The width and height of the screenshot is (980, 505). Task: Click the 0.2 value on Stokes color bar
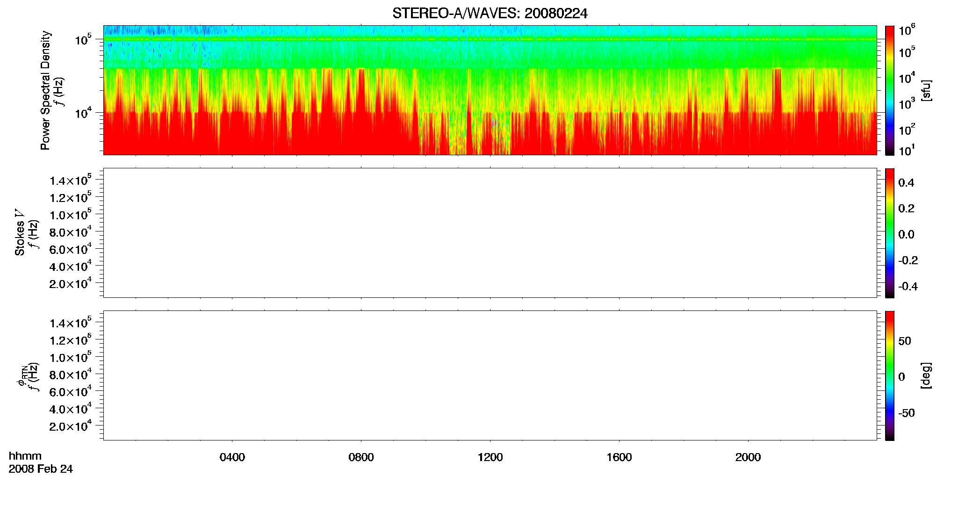tap(906, 209)
